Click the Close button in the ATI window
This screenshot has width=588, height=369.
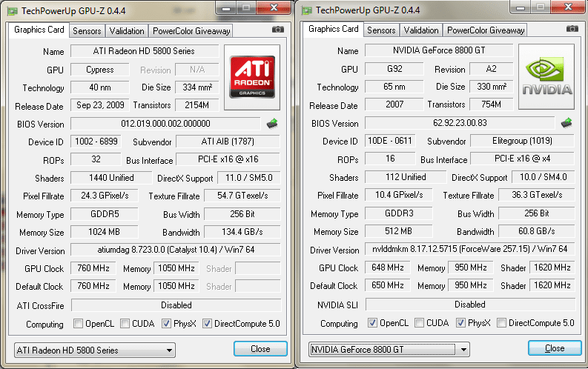tap(260, 349)
